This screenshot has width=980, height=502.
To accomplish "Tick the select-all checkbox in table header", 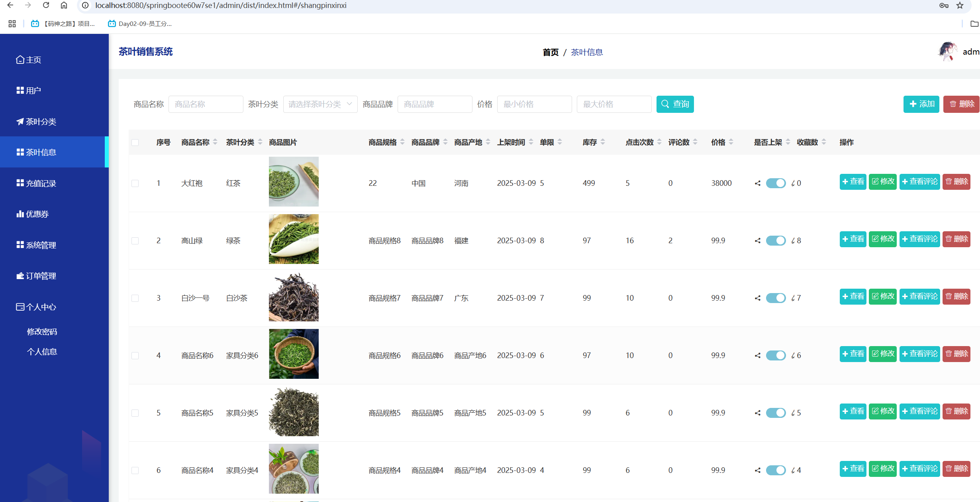I will point(135,143).
